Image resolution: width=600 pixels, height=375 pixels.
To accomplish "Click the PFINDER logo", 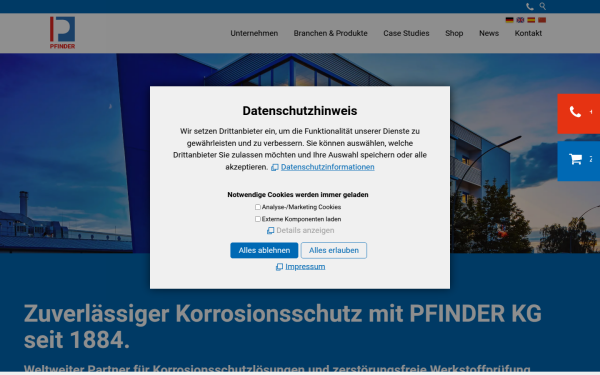I will coord(62,33).
